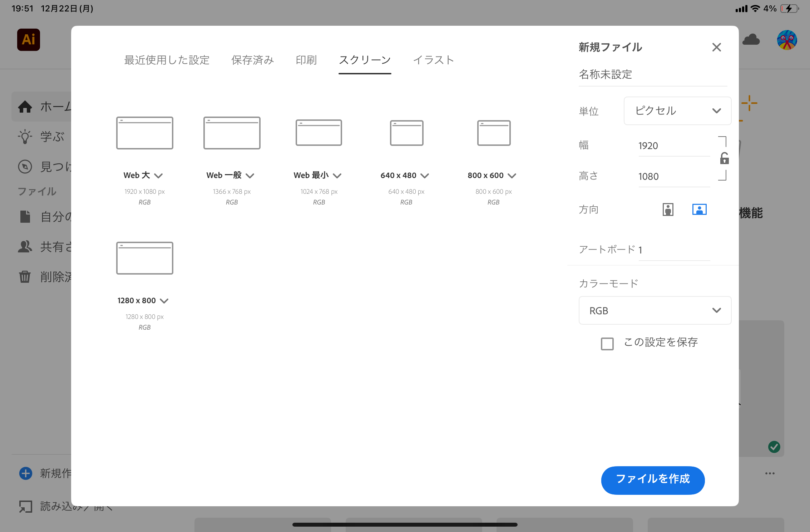810x532 pixels.
Task: Click the deleted files trash icon
Action: pyautogui.click(x=25, y=277)
